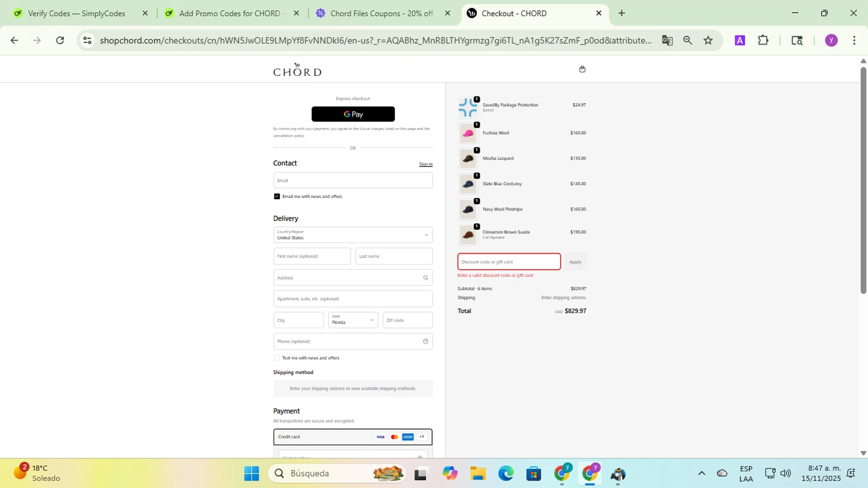This screenshot has height=488, width=868.
Task: Open Microsoft Store from taskbar
Action: (x=534, y=474)
